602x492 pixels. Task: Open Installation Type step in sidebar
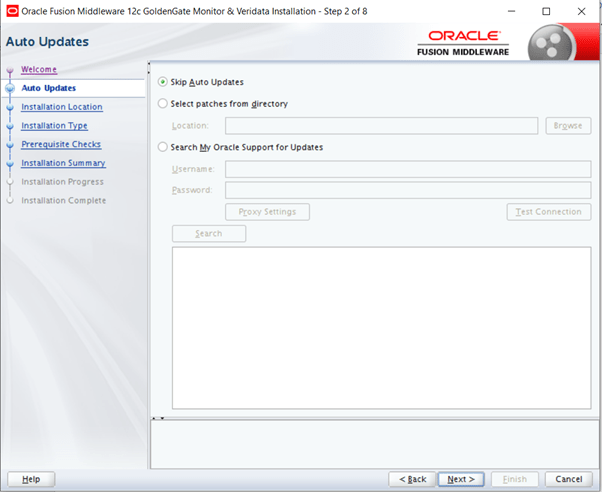[54, 126]
